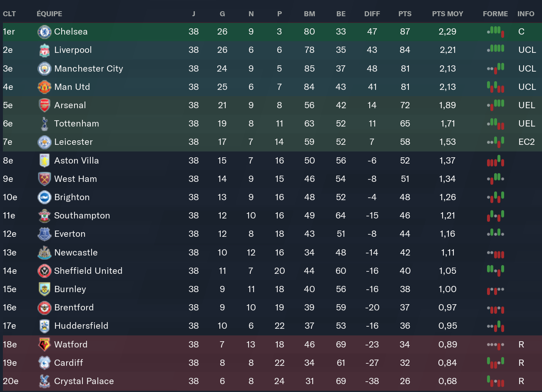Click Chelsea's recent form indicator

pos(495,31)
